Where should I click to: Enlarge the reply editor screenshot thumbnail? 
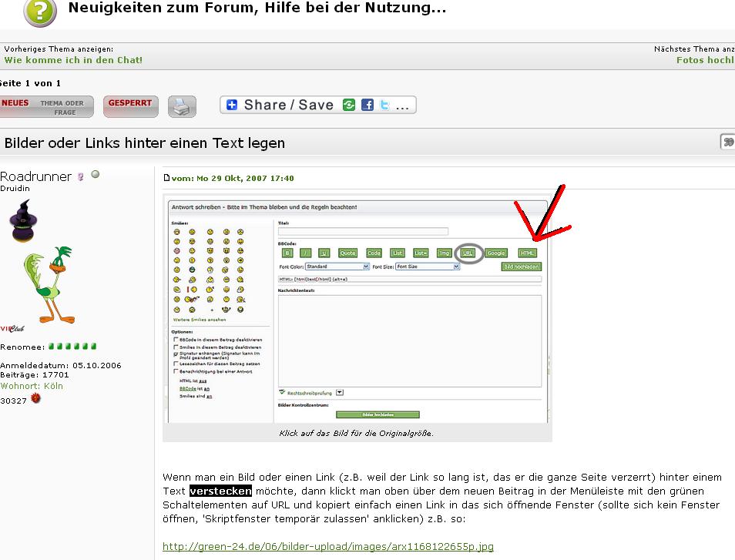coord(357,310)
